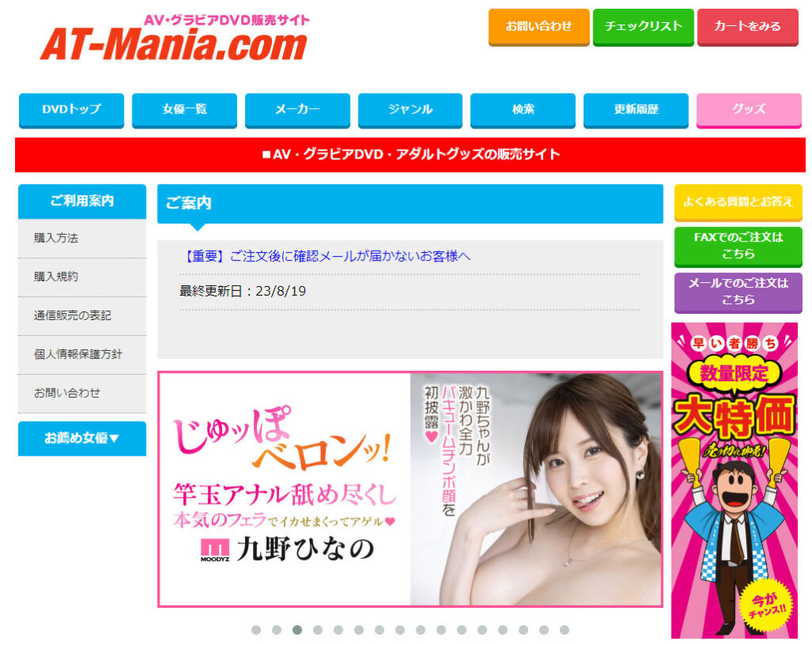Screen dimensions: 812x645
Task: Select the メーカー navigation tab
Action: click(297, 110)
